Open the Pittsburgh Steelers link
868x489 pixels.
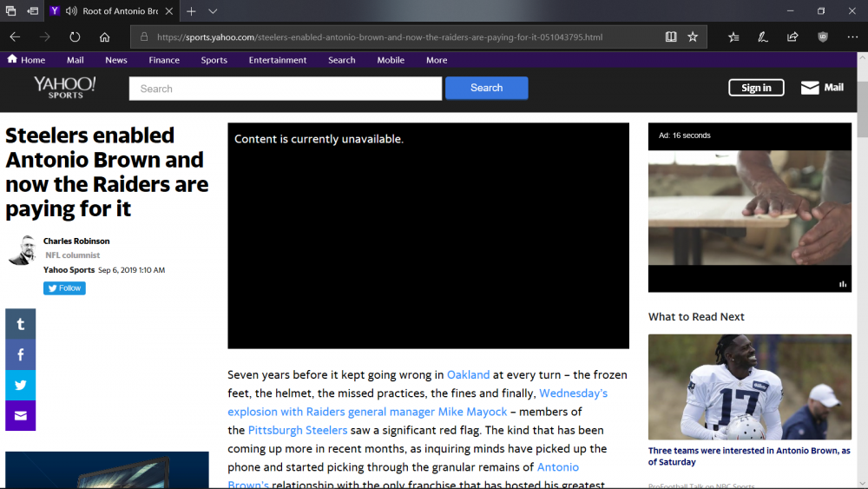298,430
